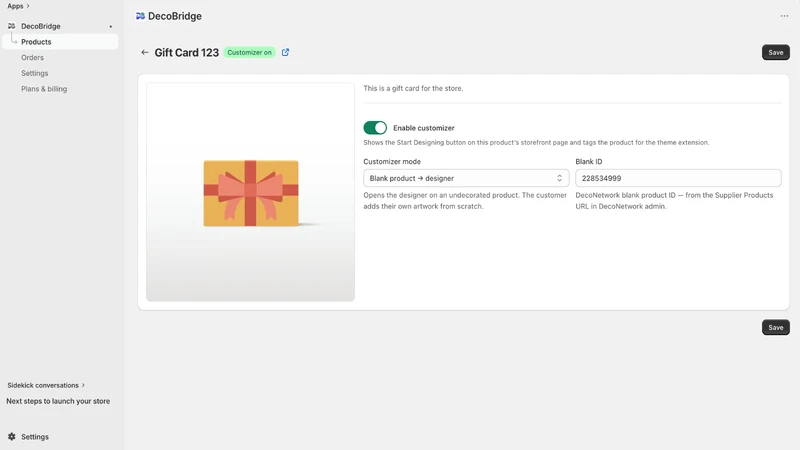Click the DecoBridge app icon in sidebar
This screenshot has height=450, width=800.
[12, 26]
